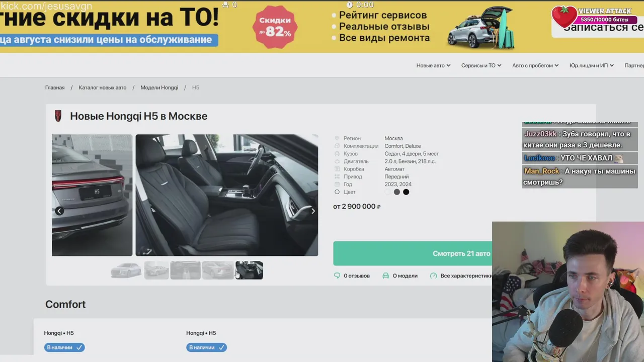
Task: Expand the Новые авто menu
Action: coord(433,65)
